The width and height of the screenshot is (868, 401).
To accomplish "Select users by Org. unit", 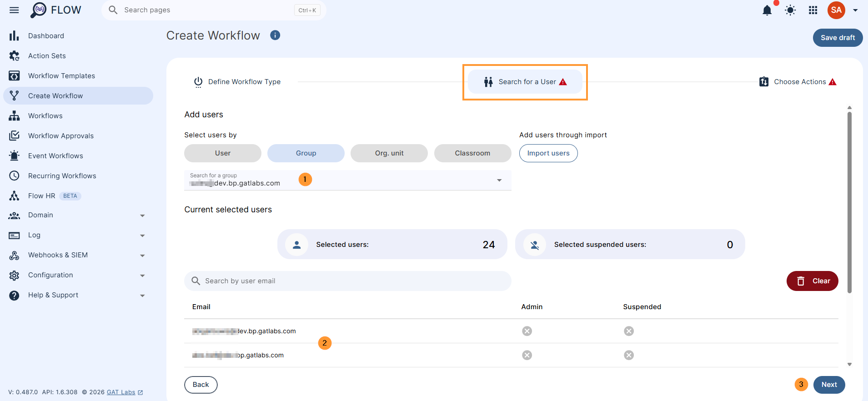I will (389, 153).
